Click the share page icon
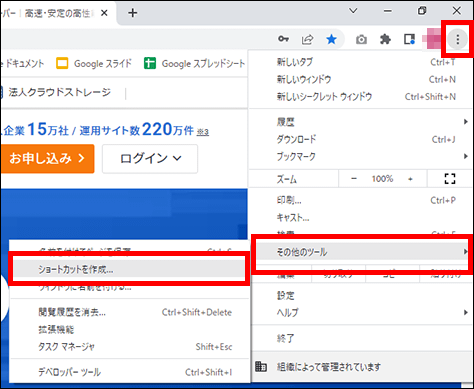 click(x=307, y=39)
